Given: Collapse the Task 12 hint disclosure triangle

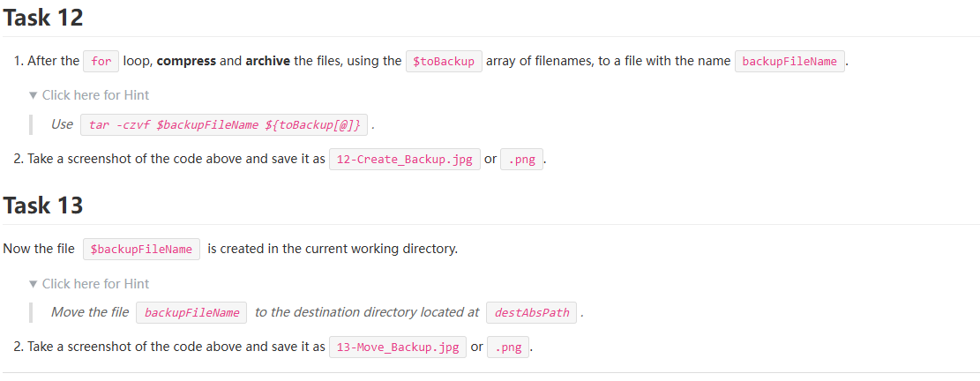Looking at the screenshot, I should point(34,95).
